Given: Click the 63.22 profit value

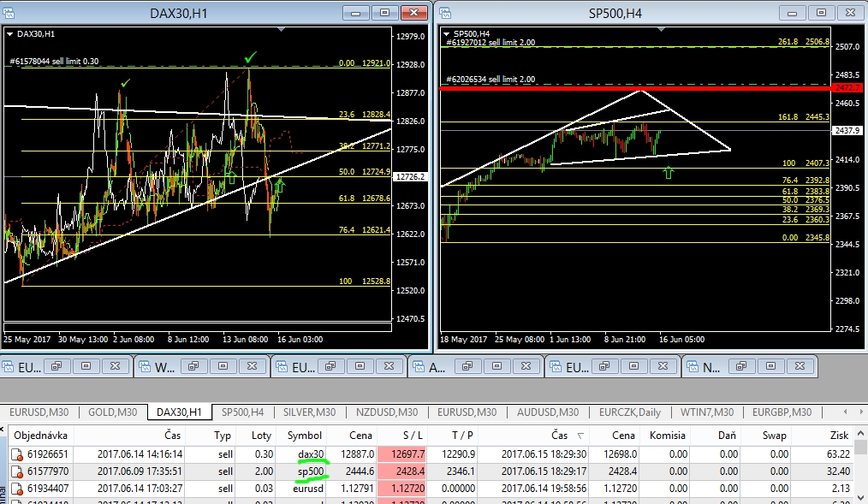Looking at the screenshot, I should click(838, 454).
